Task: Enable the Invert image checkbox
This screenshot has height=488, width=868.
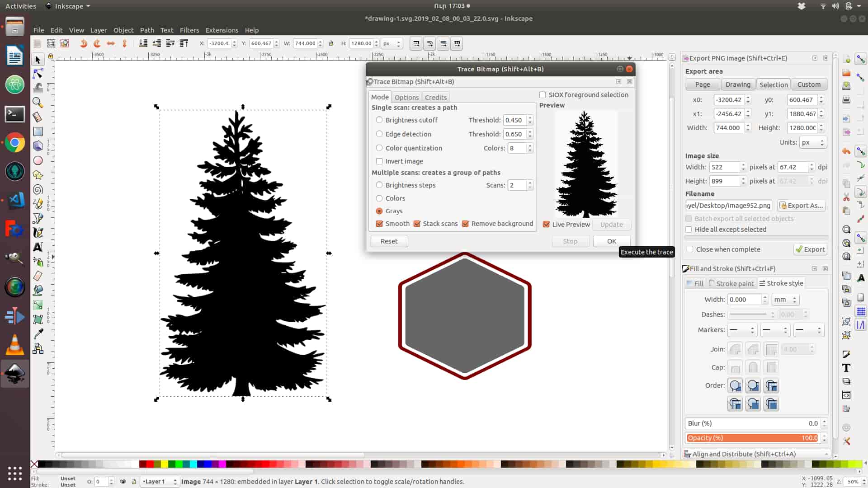Action: click(x=379, y=161)
